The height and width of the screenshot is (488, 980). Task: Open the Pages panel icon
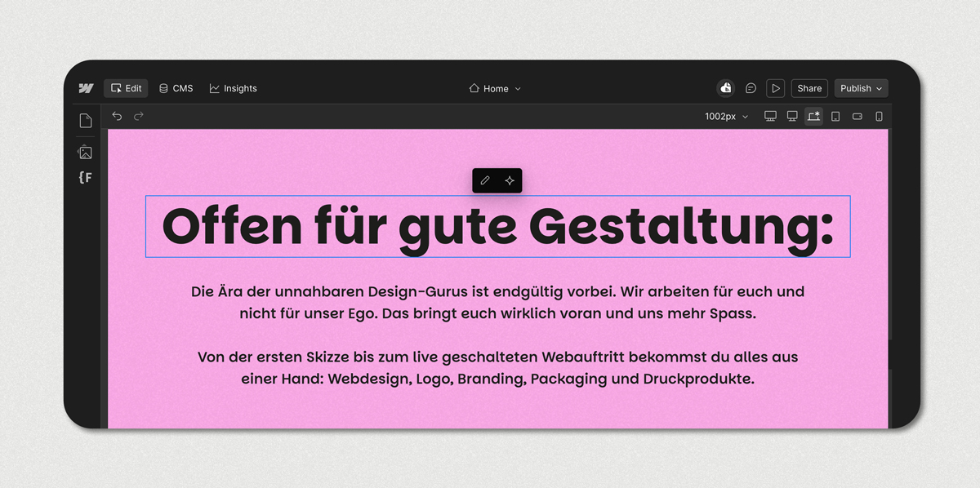(86, 121)
